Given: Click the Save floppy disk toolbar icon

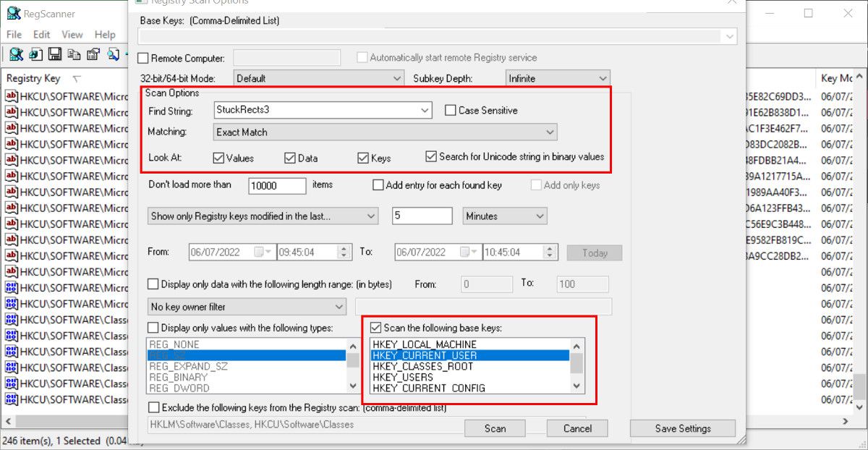Looking at the screenshot, I should point(55,54).
